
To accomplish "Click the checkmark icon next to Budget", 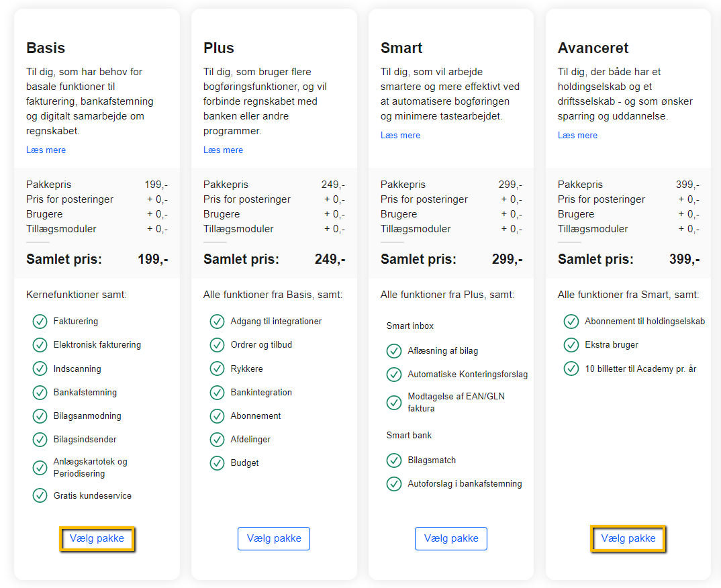I will coord(217,463).
